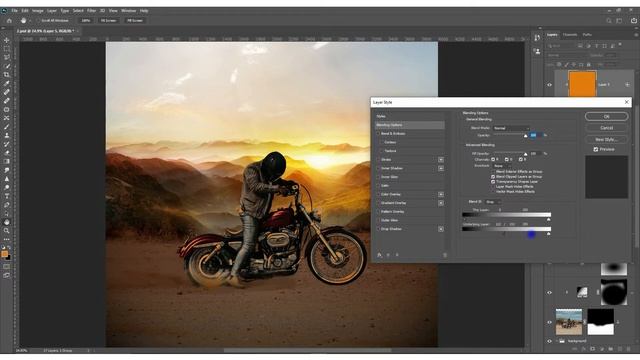This screenshot has width=640, height=360.
Task: Click the Opacity percentage input field
Action: click(536, 135)
